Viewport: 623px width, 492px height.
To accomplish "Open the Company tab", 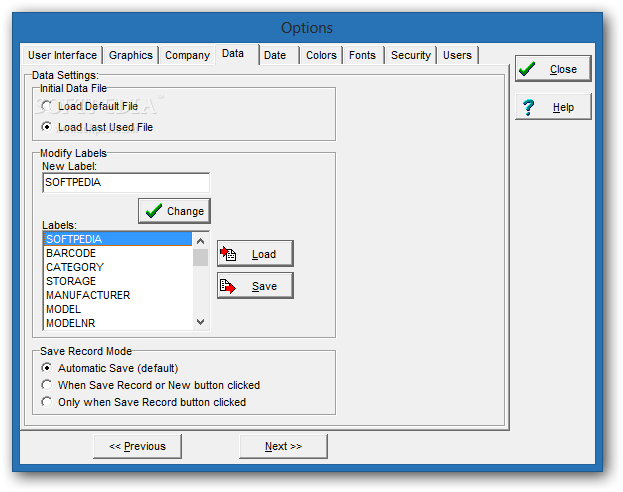I will (x=187, y=55).
